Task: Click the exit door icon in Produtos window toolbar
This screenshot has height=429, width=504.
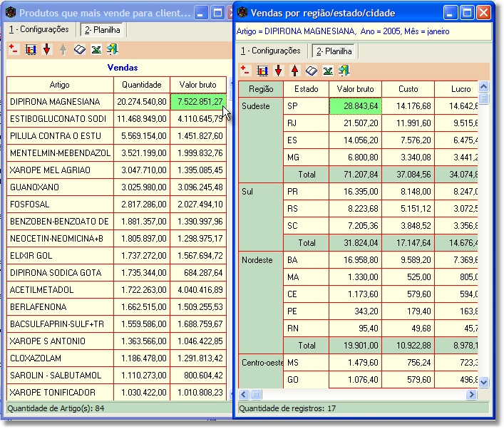Action: tap(113, 49)
